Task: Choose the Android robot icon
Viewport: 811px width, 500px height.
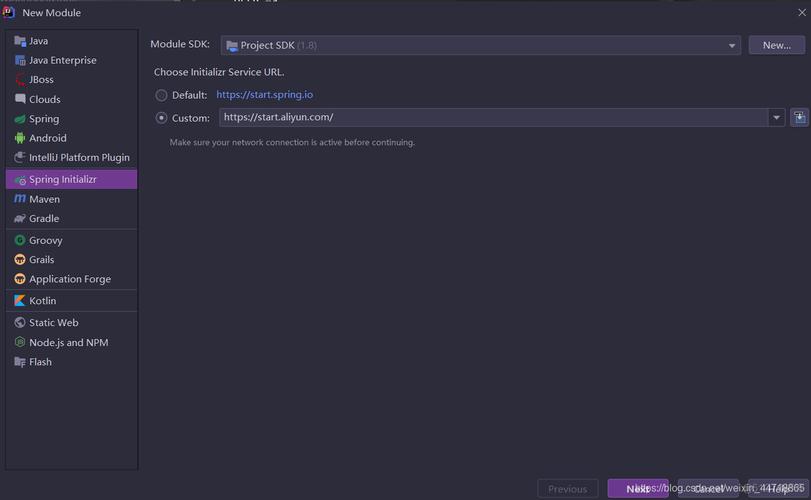Action: pyautogui.click(x=20, y=138)
